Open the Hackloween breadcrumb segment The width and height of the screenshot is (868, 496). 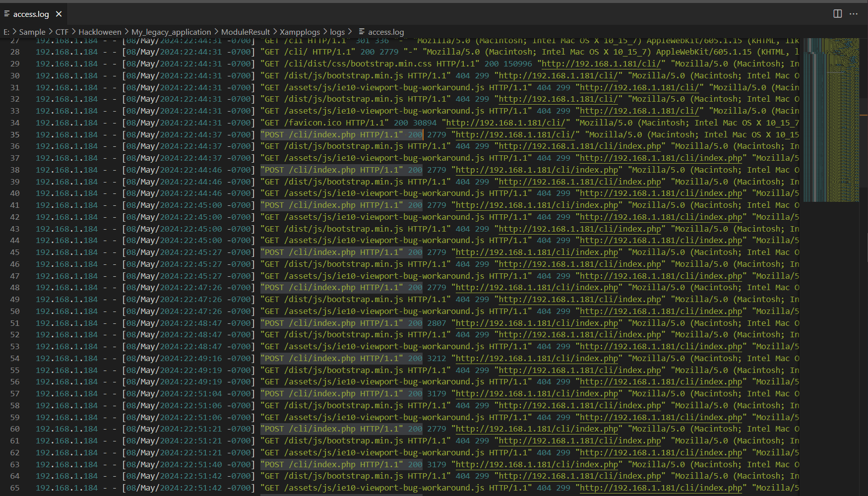click(100, 32)
